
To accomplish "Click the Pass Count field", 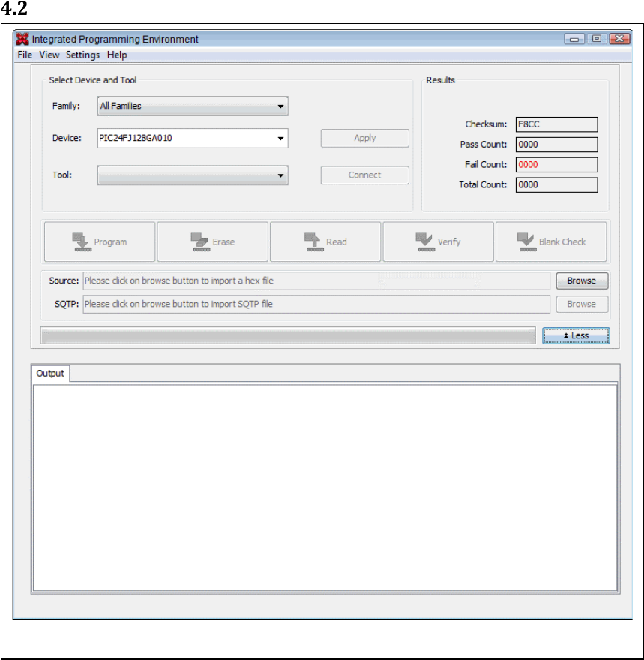I will [556, 145].
